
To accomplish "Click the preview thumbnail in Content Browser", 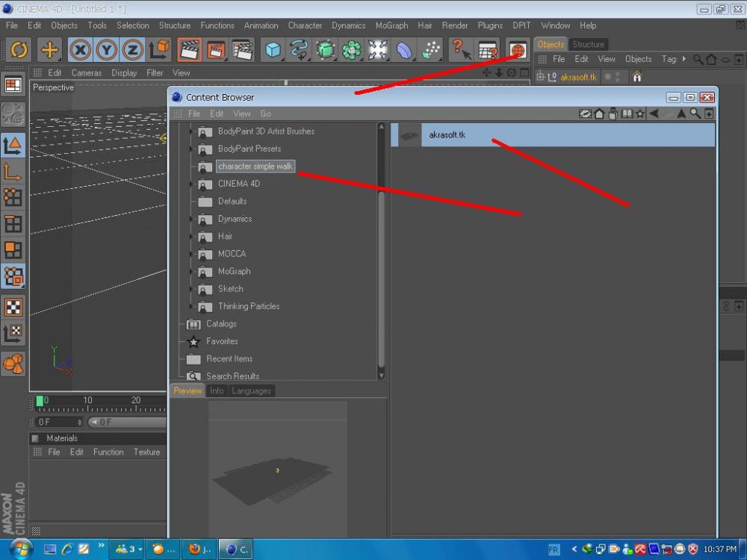I will pyautogui.click(x=277, y=470).
